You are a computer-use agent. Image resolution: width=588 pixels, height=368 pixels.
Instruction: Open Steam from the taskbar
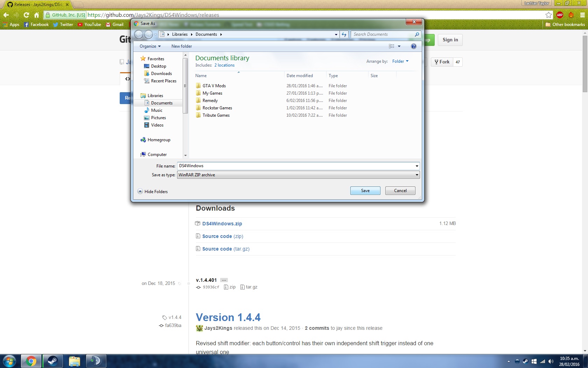click(x=53, y=361)
